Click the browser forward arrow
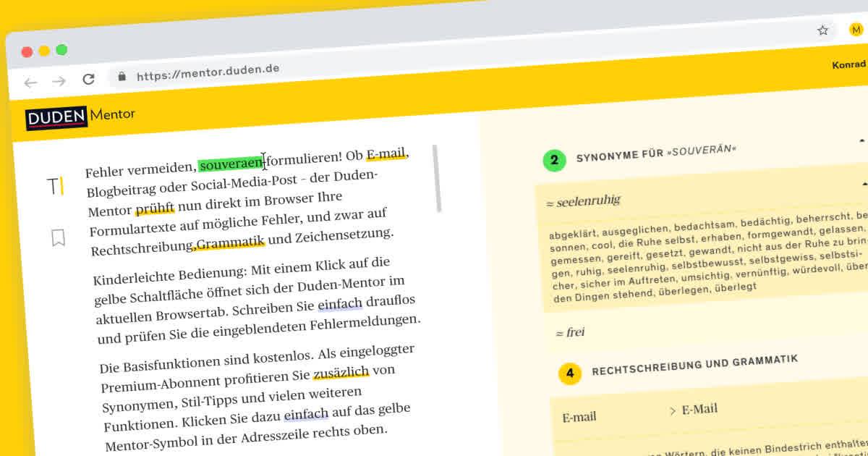Viewport: 868px width, 456px height. click(59, 81)
